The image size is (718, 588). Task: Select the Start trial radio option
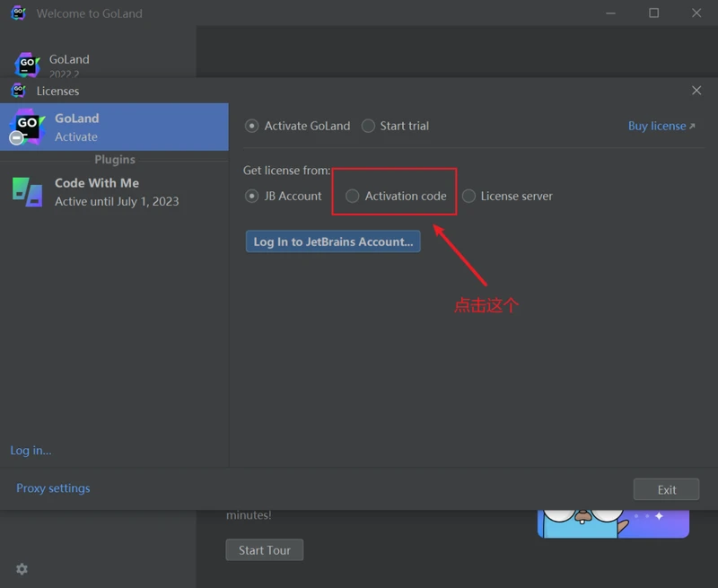[368, 126]
